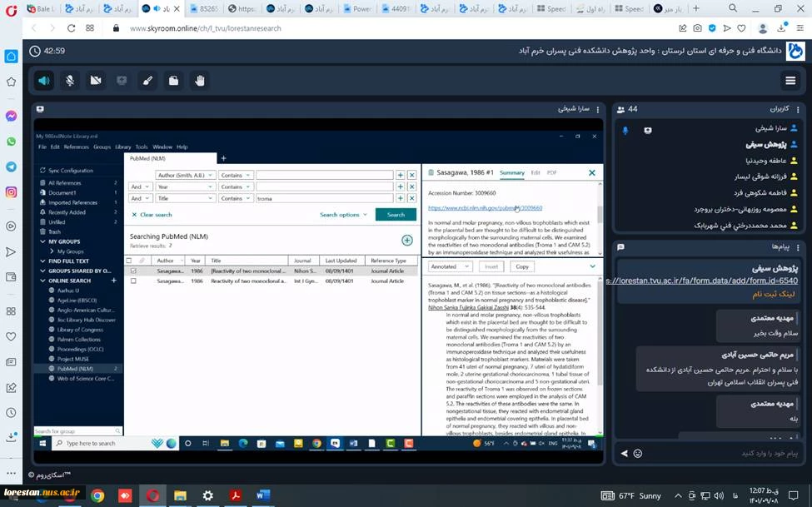Add search row in the Title row
Screen dimensions: 812x507
point(401,198)
